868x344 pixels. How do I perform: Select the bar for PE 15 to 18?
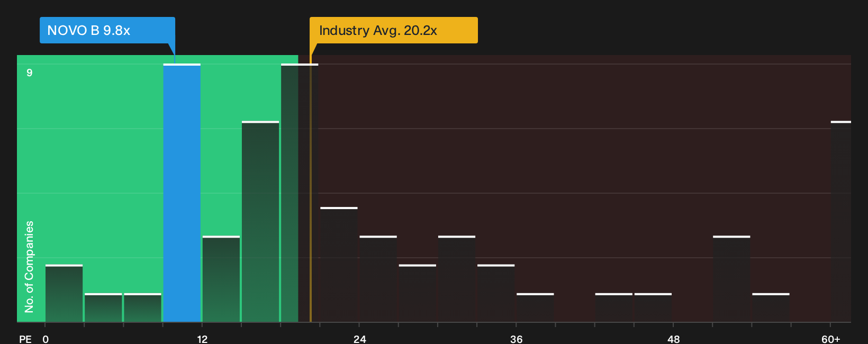tap(260, 222)
